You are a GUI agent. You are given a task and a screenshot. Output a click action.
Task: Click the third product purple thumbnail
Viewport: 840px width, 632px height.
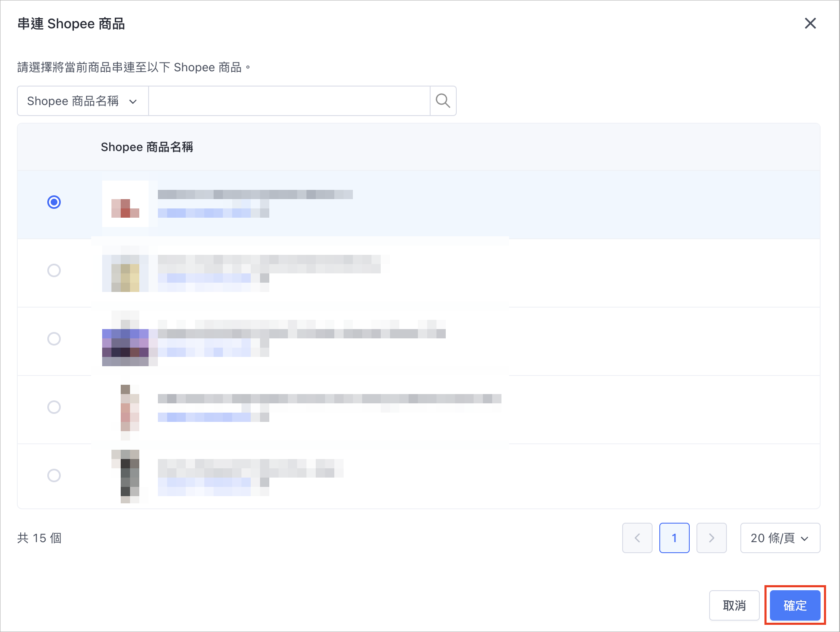pos(125,343)
